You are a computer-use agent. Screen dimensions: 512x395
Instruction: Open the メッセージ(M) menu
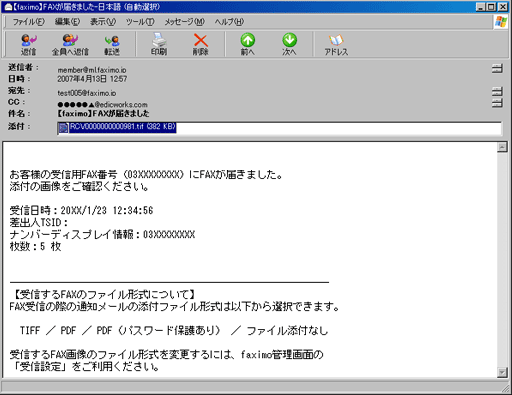(184, 22)
